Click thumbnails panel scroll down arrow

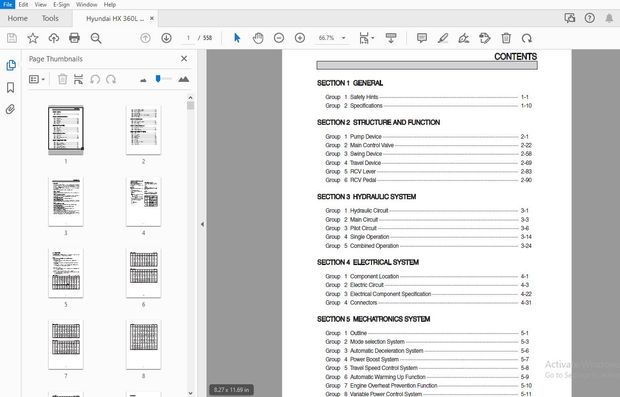pyautogui.click(x=190, y=393)
